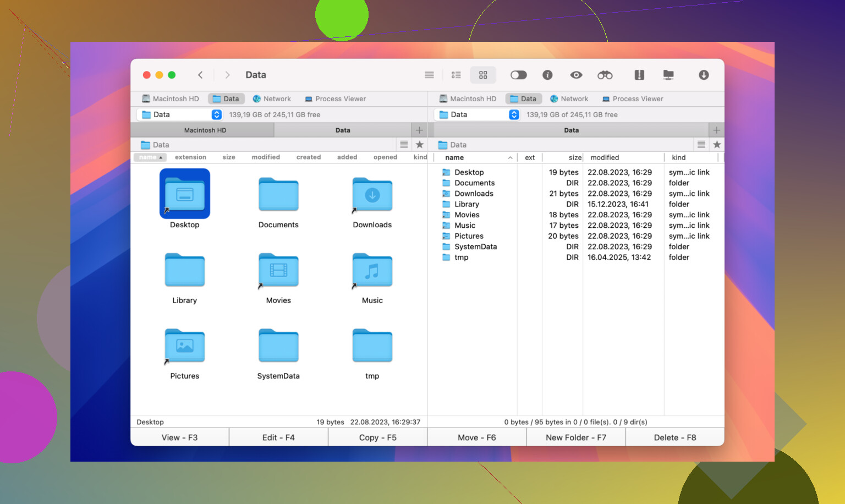Image resolution: width=845 pixels, height=504 pixels.
Task: Switch to icon grid view
Action: click(483, 75)
